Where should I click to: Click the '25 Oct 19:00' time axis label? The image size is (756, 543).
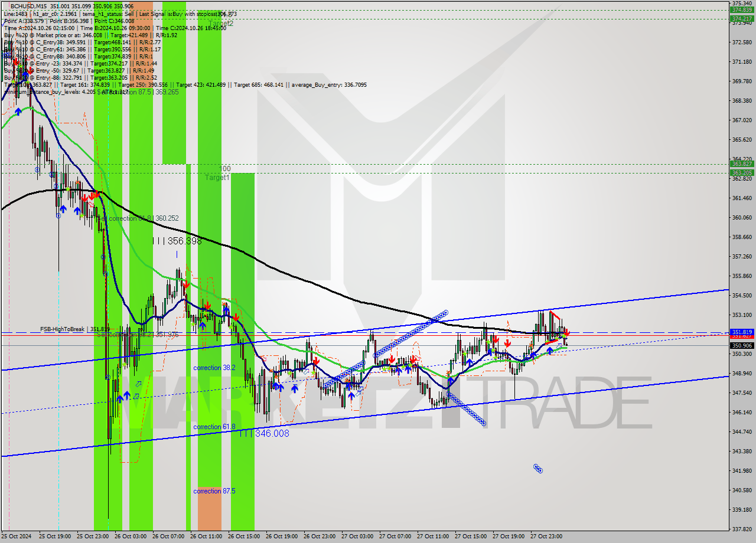pos(54,537)
